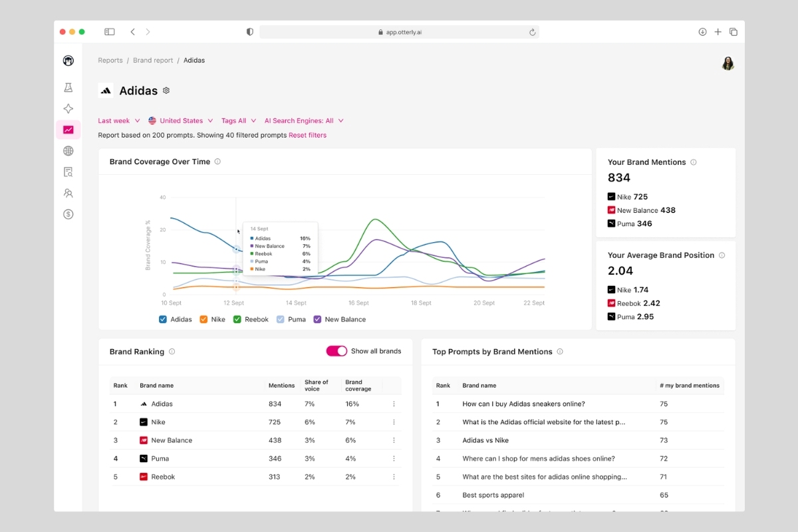Open the Adidas vs Nike prompt
The height and width of the screenshot is (532, 798).
[485, 440]
